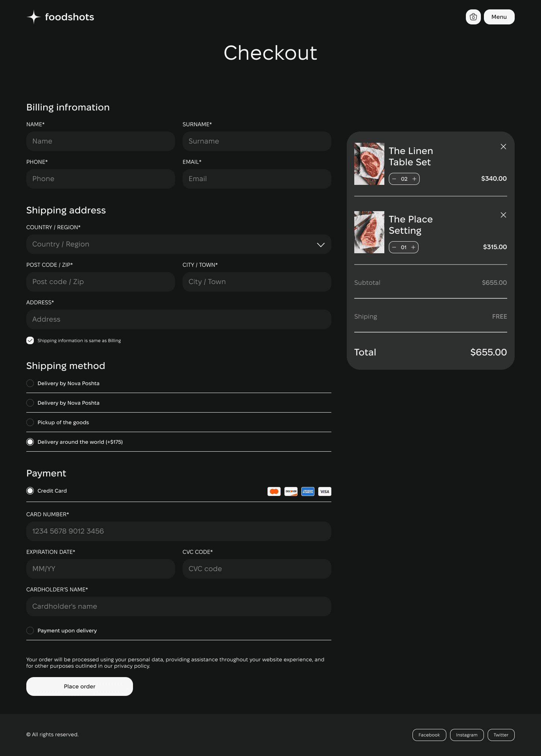Open the Instagram footer link

coord(467,735)
